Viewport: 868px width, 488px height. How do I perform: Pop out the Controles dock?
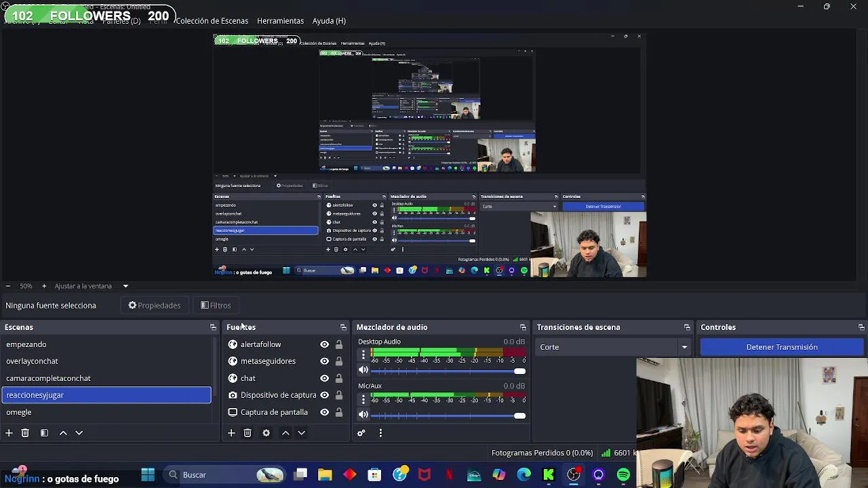click(861, 327)
